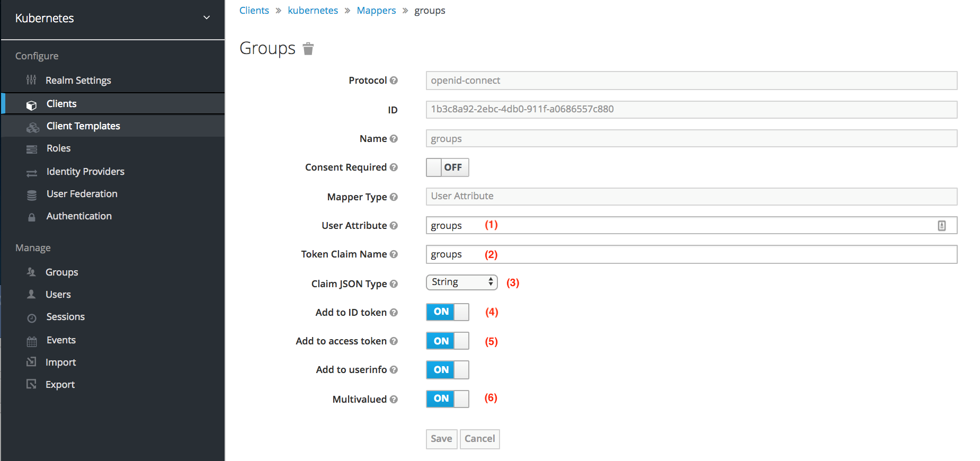Turn off Add to userinfo
Image resolution: width=980 pixels, height=461 pixels.
point(448,370)
